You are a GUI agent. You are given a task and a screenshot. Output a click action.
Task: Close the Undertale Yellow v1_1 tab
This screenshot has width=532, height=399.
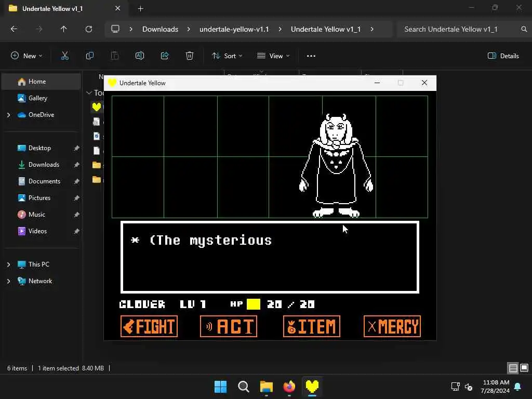coord(118,8)
